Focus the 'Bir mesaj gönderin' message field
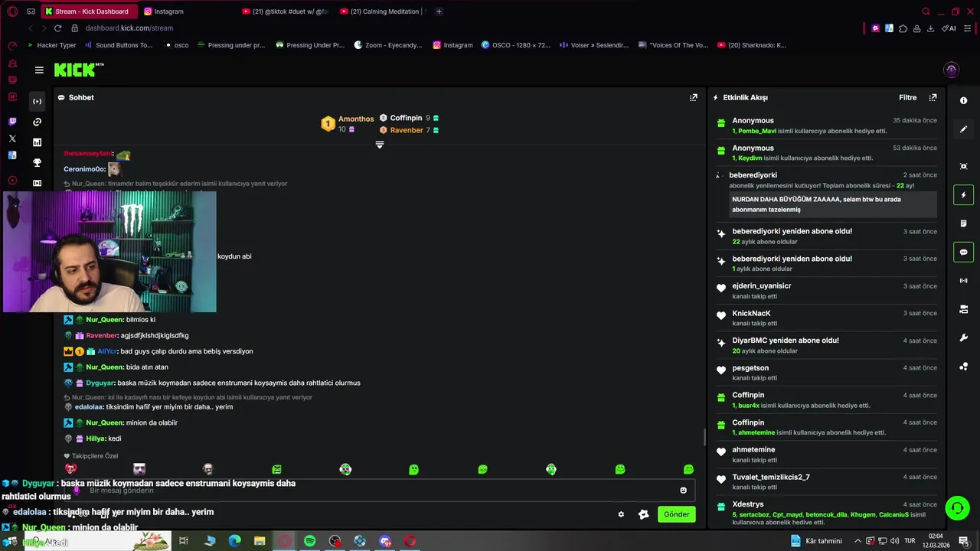The width and height of the screenshot is (980, 551). 380,491
